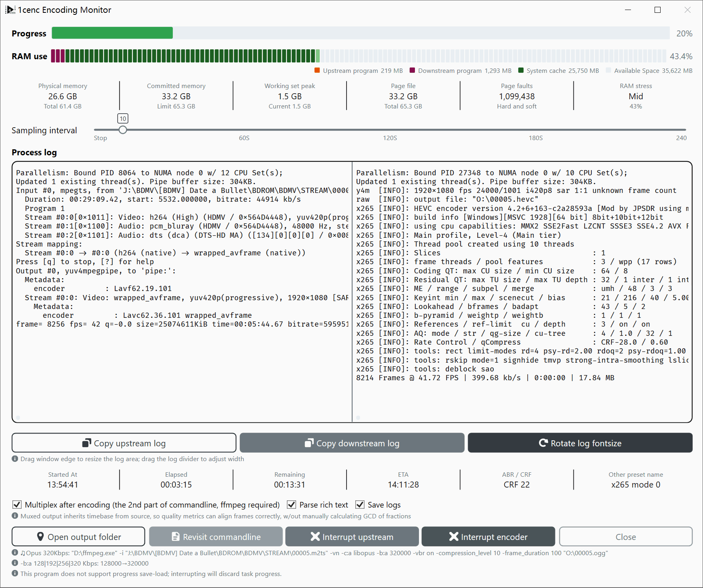This screenshot has width=703, height=588.
Task: Click the 60S mark label on sampling slider
Action: pos(244,138)
